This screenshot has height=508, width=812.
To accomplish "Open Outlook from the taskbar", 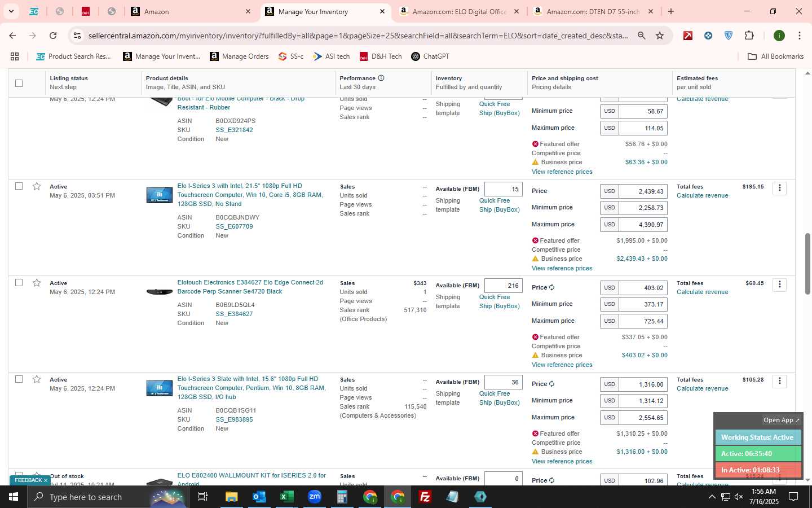I will tap(259, 497).
